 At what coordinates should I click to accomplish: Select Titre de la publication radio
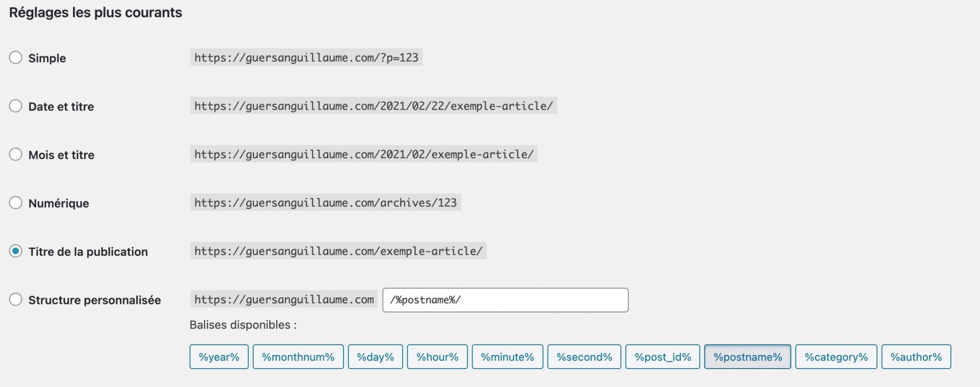[x=16, y=251]
